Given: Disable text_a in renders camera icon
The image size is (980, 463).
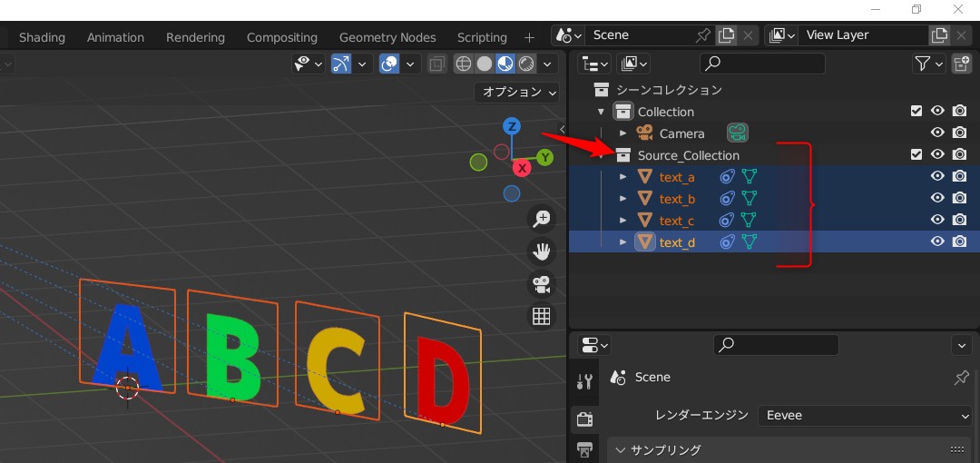Looking at the screenshot, I should [959, 176].
